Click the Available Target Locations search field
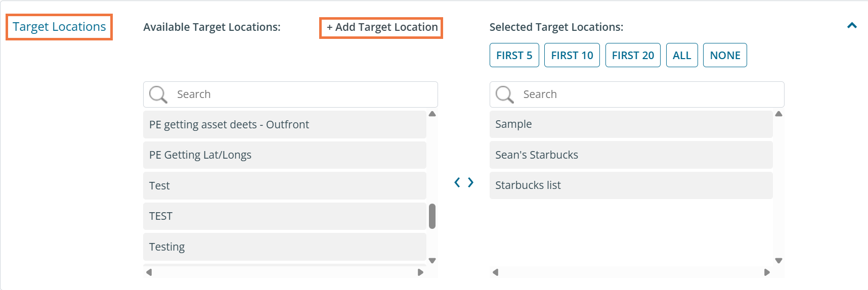 click(x=303, y=94)
